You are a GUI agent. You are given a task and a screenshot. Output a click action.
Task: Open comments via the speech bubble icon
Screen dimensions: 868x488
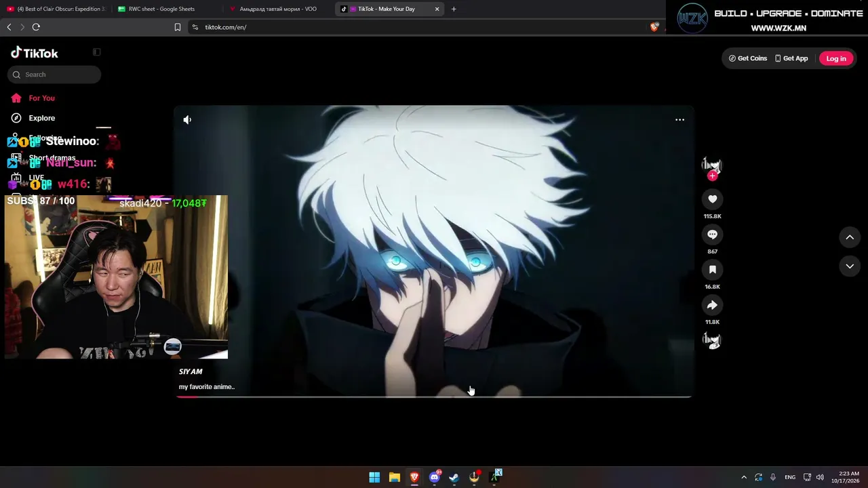click(x=712, y=235)
